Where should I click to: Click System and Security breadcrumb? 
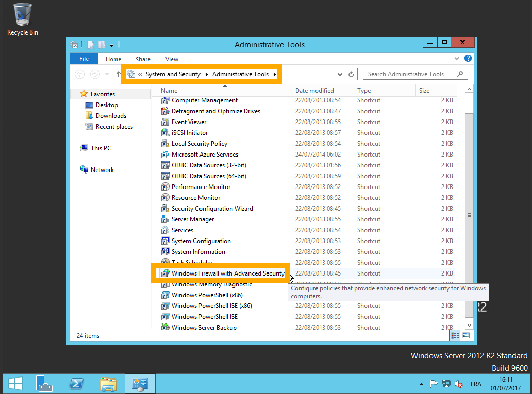(173, 74)
